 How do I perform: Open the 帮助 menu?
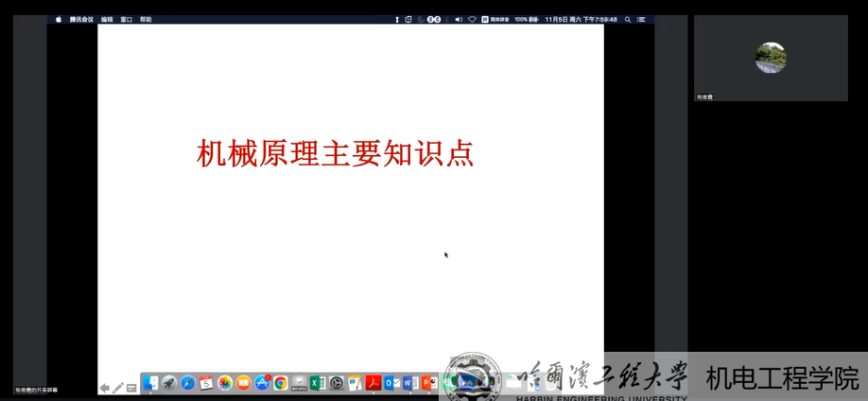click(146, 19)
